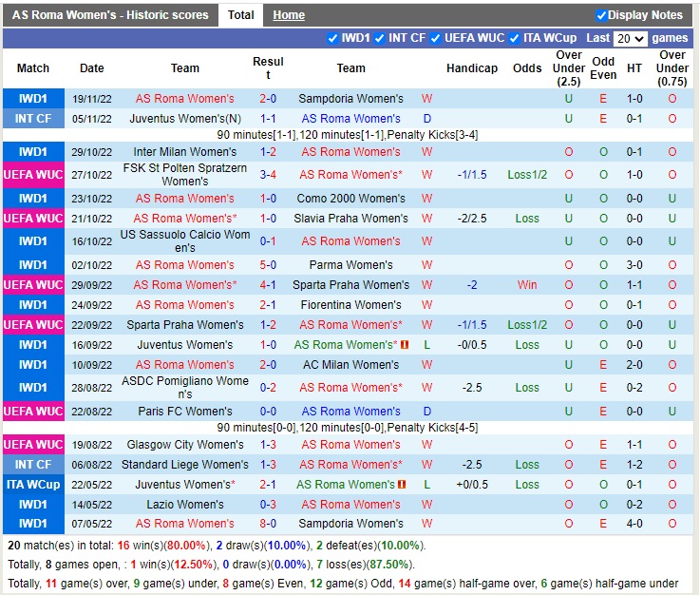Image resolution: width=700 pixels, height=595 pixels.
Task: Select the Total tab
Action: coord(240,15)
